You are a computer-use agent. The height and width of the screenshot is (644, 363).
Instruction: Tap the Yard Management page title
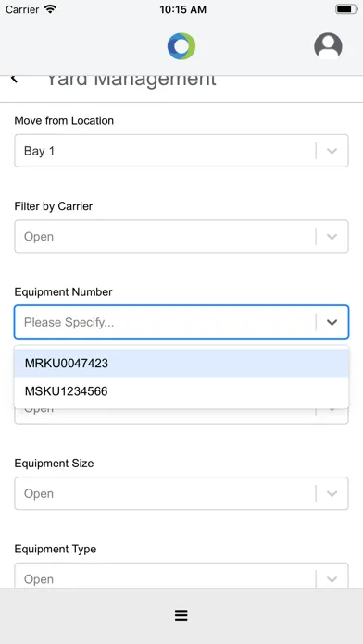point(131,80)
